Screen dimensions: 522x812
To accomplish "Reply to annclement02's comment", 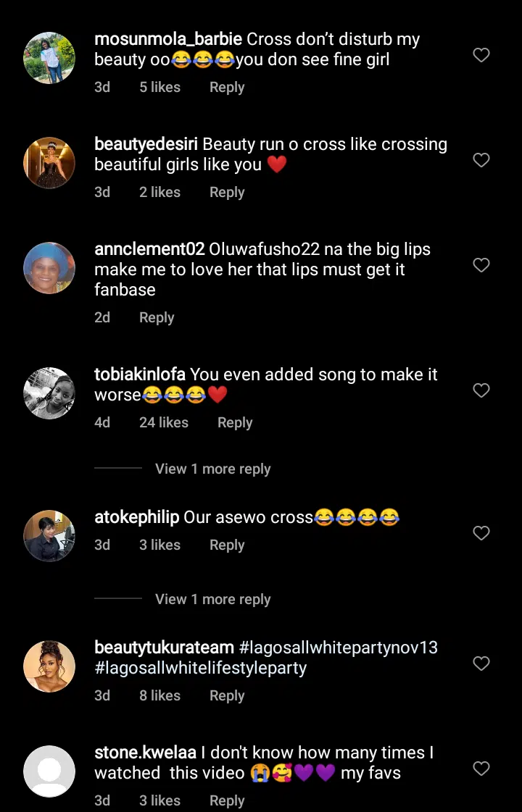I will [157, 317].
